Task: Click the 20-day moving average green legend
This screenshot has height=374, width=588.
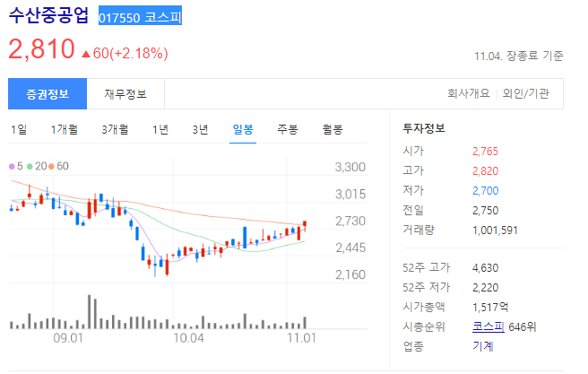Action: pyautogui.click(x=37, y=166)
